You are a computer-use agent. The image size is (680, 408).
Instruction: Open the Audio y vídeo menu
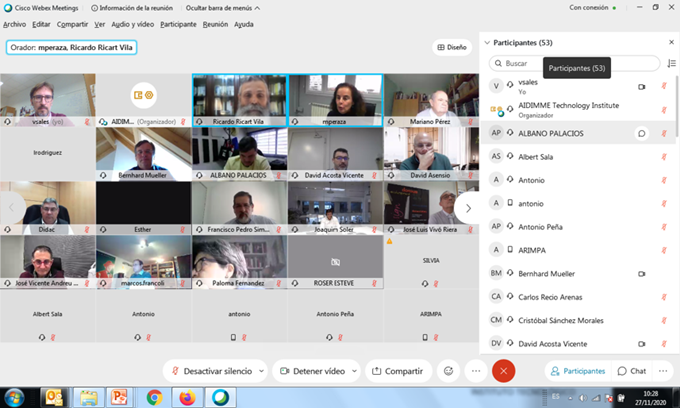click(x=131, y=24)
